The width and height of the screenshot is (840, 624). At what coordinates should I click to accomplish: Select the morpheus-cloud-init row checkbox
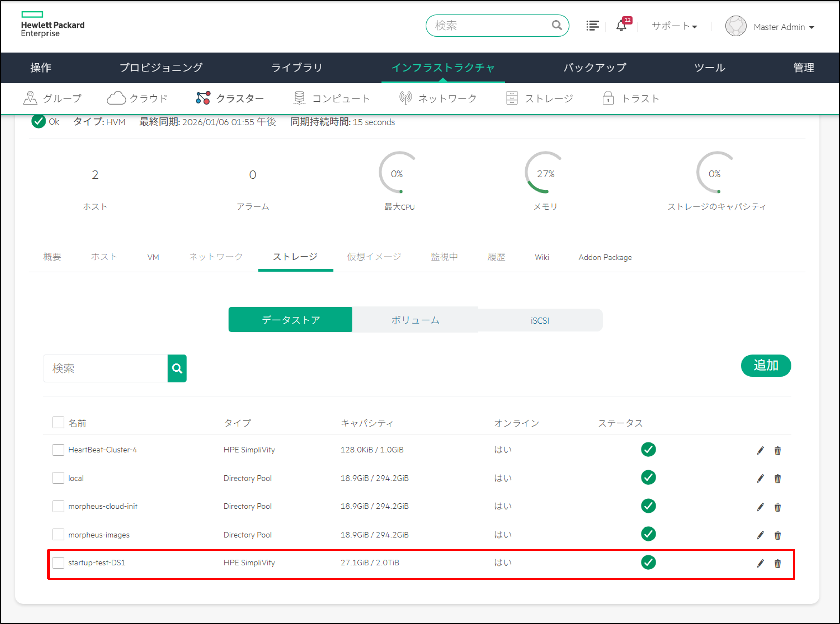point(58,506)
